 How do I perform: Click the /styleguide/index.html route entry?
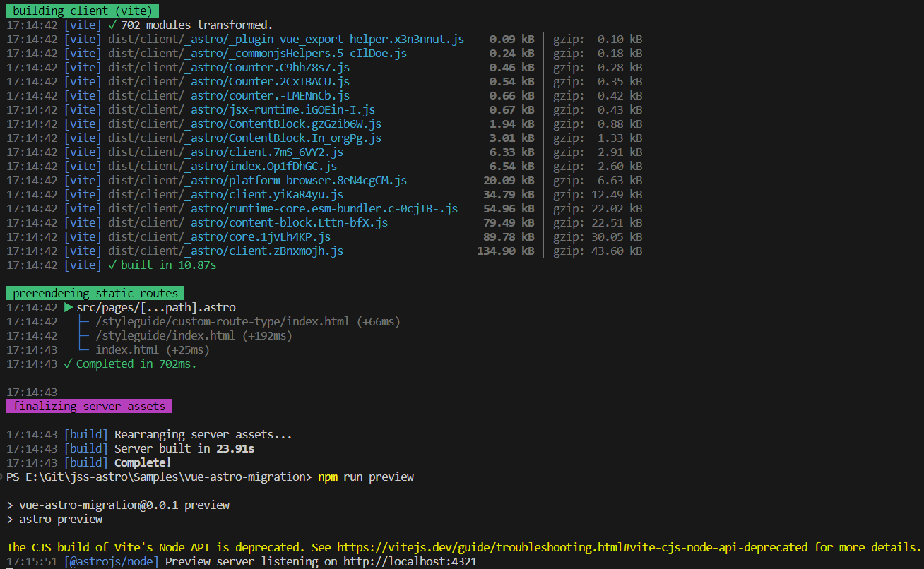pos(165,336)
